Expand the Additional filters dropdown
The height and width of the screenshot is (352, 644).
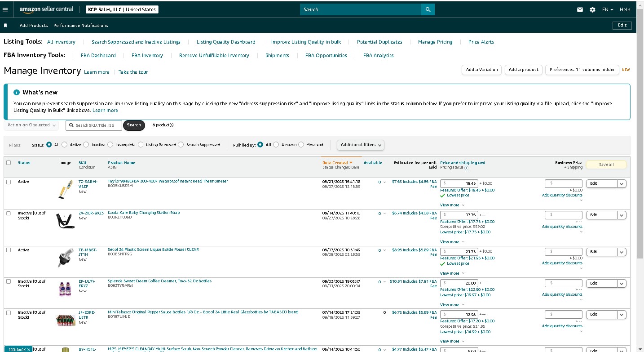[360, 145]
